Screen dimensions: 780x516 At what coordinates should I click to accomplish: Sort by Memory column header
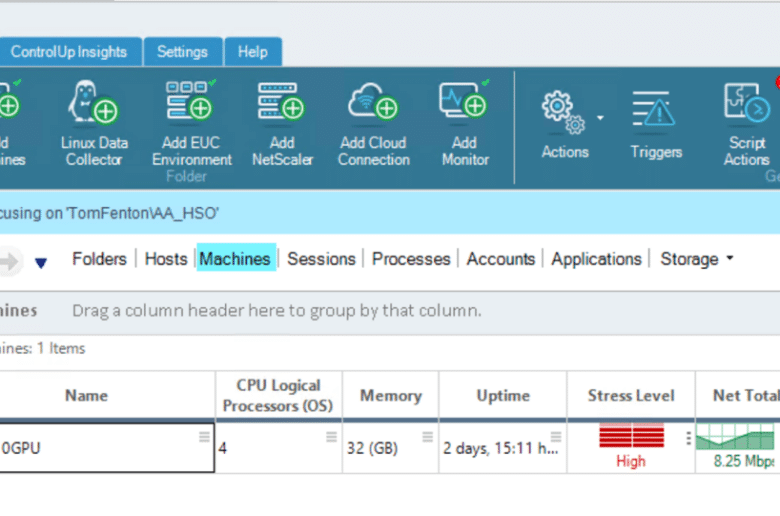click(x=390, y=396)
